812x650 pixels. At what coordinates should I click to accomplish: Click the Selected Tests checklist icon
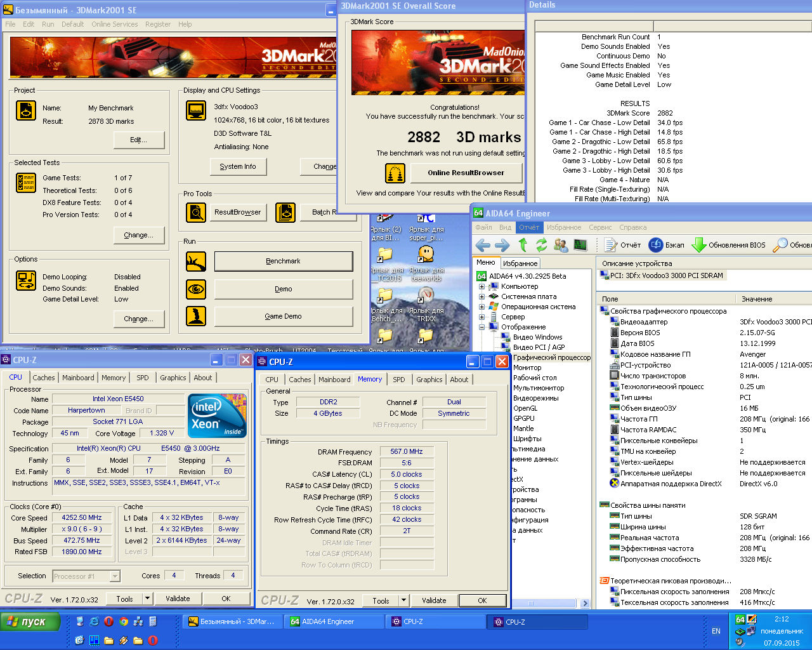pyautogui.click(x=26, y=183)
